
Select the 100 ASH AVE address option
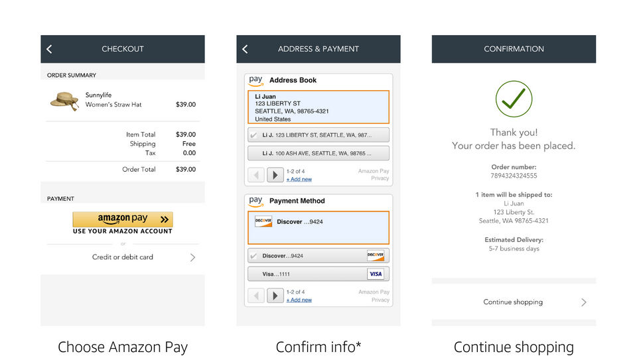tap(318, 154)
